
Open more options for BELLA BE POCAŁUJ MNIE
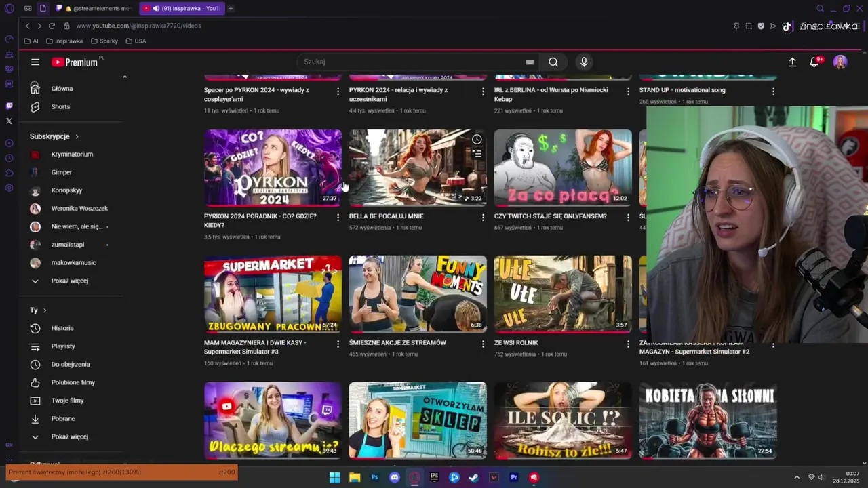tap(483, 218)
